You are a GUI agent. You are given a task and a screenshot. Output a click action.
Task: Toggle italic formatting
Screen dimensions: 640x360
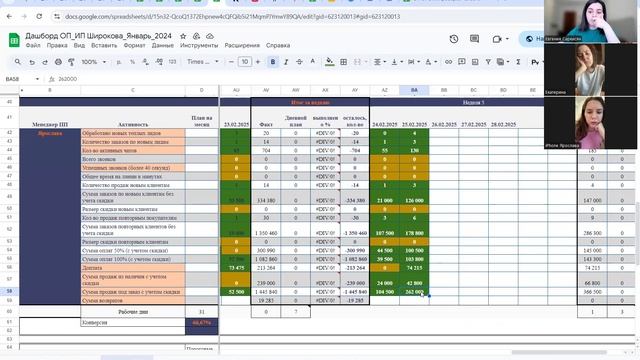286,62
